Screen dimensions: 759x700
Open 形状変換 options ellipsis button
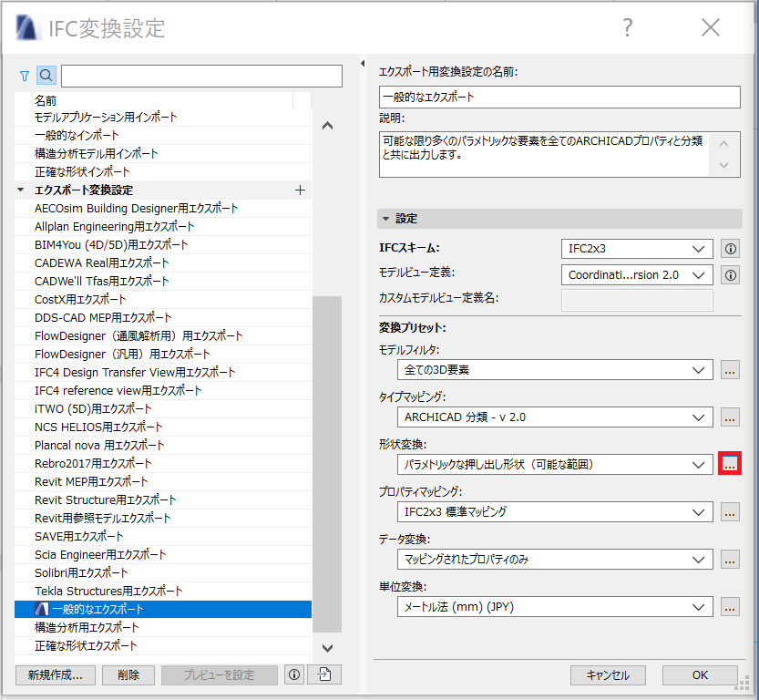coord(730,464)
